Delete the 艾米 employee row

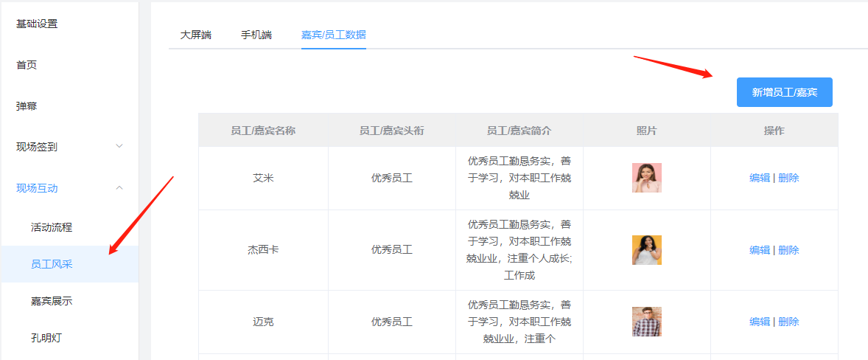click(x=789, y=178)
